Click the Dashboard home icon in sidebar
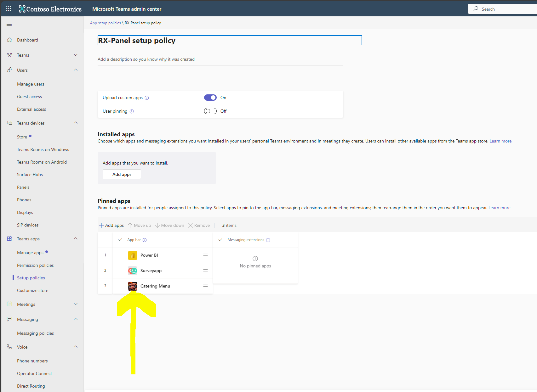Screen dimensions: 537x392 coord(10,40)
